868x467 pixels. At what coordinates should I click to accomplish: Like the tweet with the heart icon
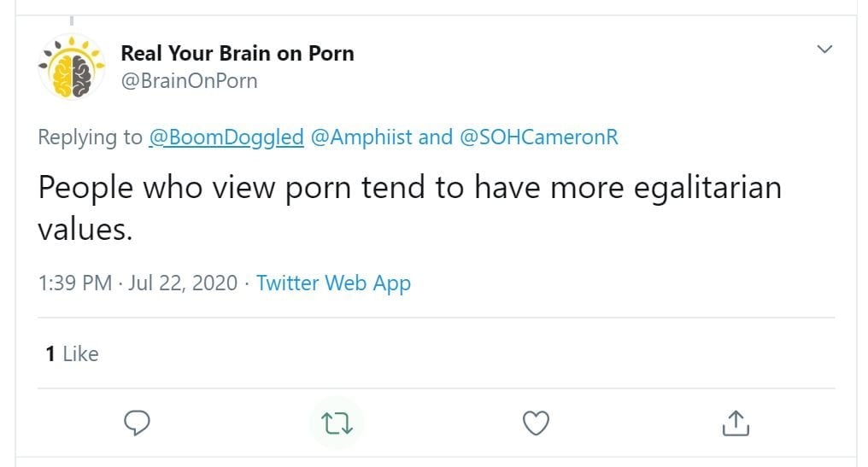(x=536, y=422)
